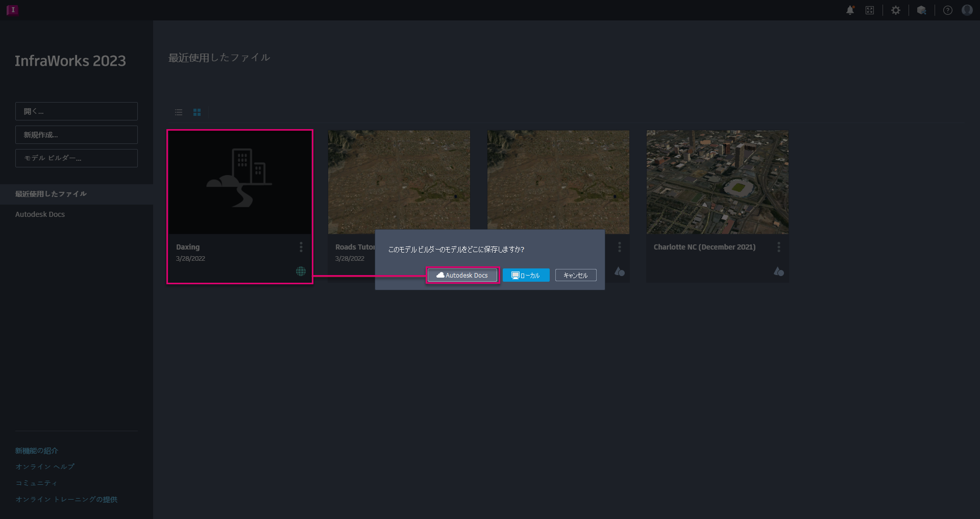The width and height of the screenshot is (980, 519).
Task: Open the コミュニティ link
Action: pyautogui.click(x=36, y=483)
